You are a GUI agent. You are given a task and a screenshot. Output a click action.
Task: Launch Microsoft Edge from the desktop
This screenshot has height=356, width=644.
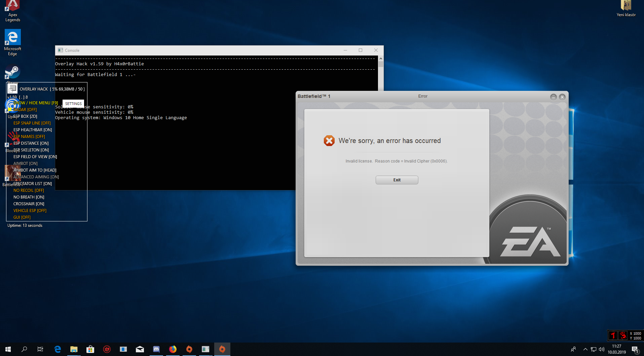13,42
